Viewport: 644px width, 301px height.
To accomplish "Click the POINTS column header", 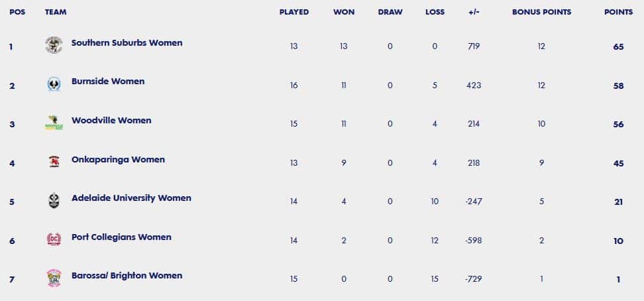I will click(618, 13).
